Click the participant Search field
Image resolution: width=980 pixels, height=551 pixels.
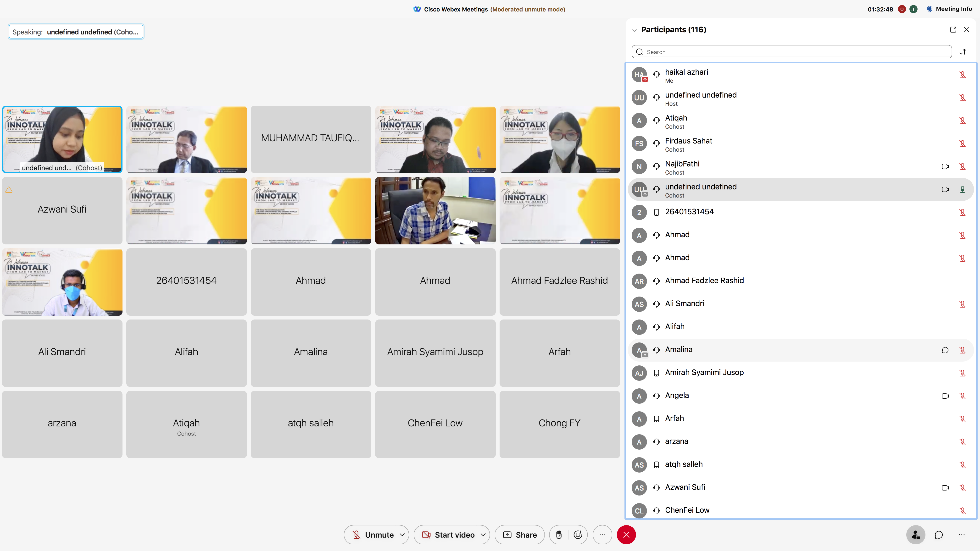pos(791,52)
